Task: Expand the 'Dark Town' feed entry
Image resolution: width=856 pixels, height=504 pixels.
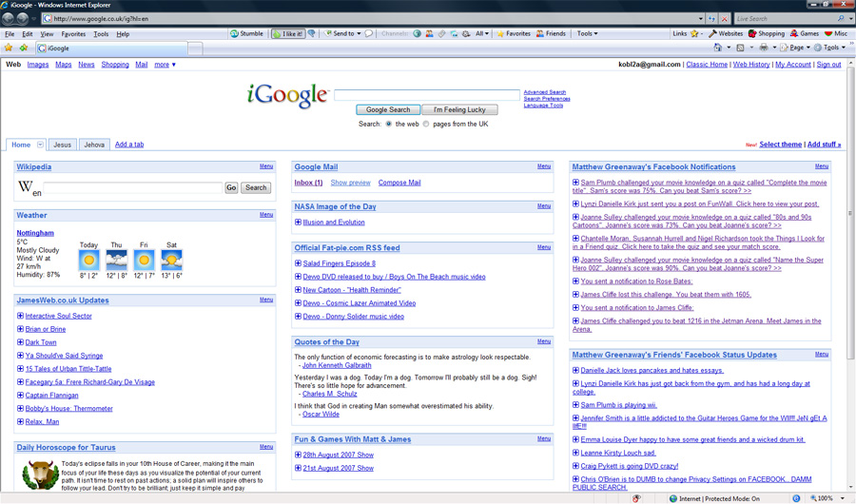Action: (20, 342)
